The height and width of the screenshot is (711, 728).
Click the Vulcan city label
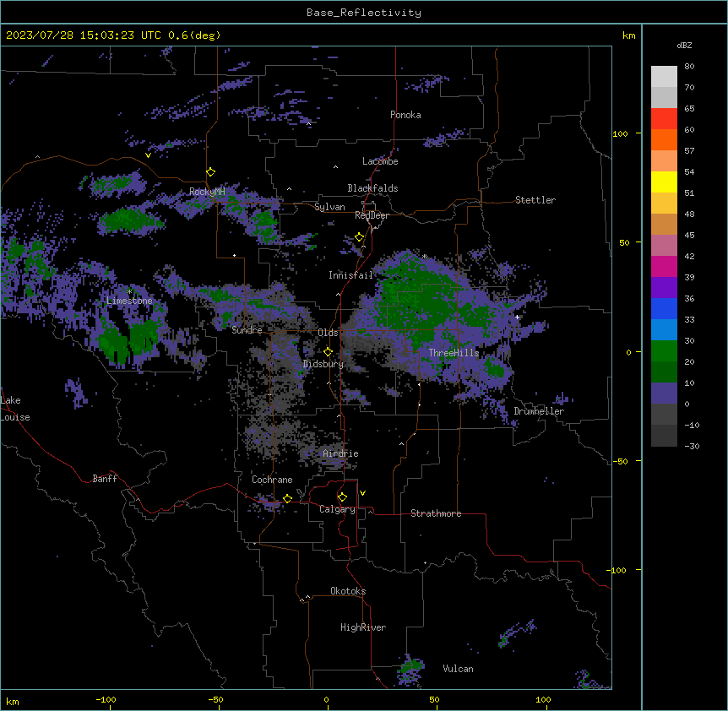coord(459,669)
